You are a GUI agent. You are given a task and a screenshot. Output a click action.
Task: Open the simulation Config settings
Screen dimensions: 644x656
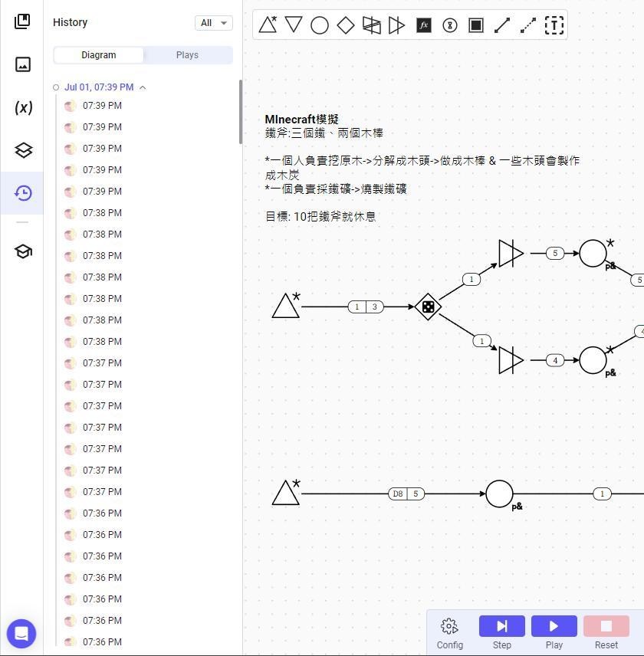(x=449, y=632)
